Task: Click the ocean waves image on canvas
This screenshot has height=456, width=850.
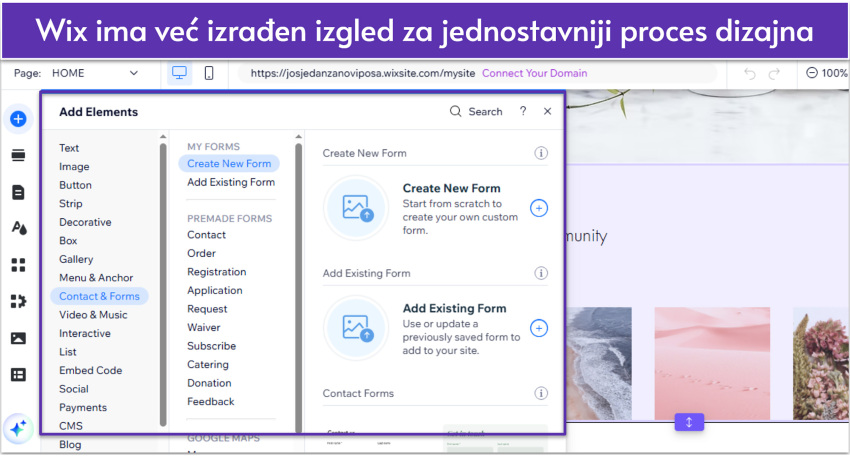Action: pos(599,363)
